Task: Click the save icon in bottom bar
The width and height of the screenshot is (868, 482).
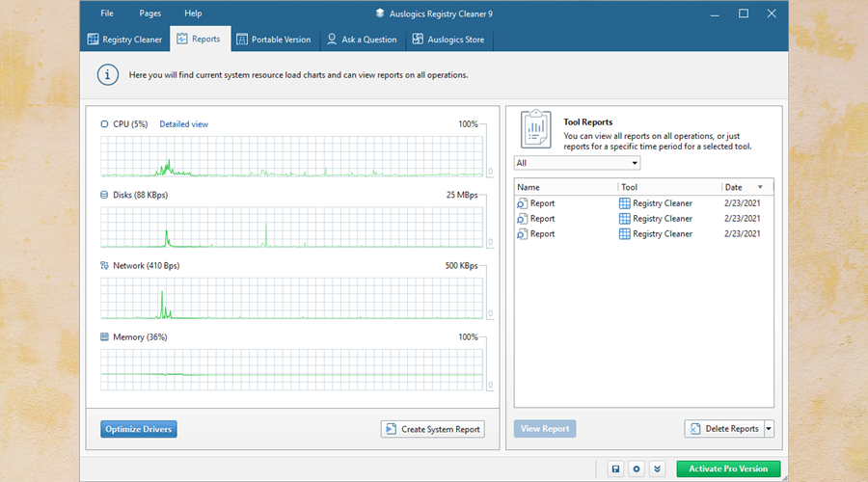Action: click(616, 469)
